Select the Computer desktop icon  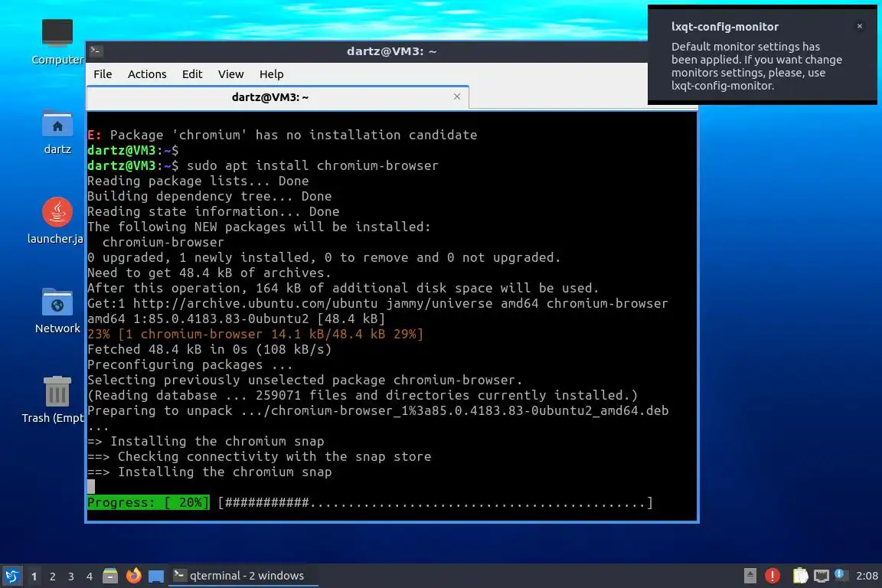57,42
